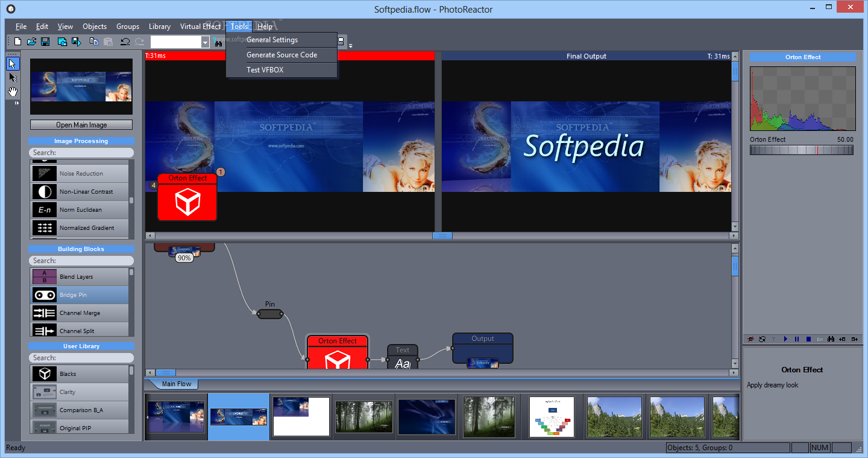The height and width of the screenshot is (458, 868).
Task: Switch to the Main Flow tab
Action: pyautogui.click(x=177, y=384)
